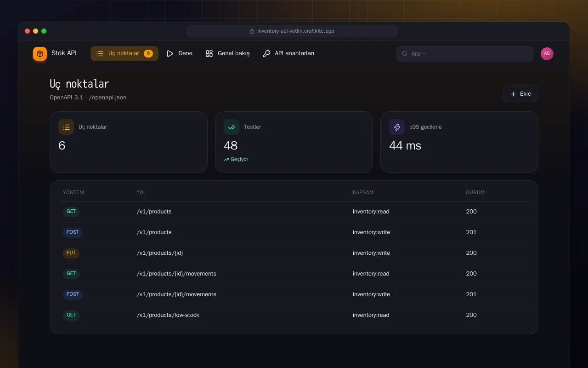588x368 pixels.
Task: Click the OpenAPI 3.1 · /openapi.json subtitle
Action: click(x=88, y=98)
